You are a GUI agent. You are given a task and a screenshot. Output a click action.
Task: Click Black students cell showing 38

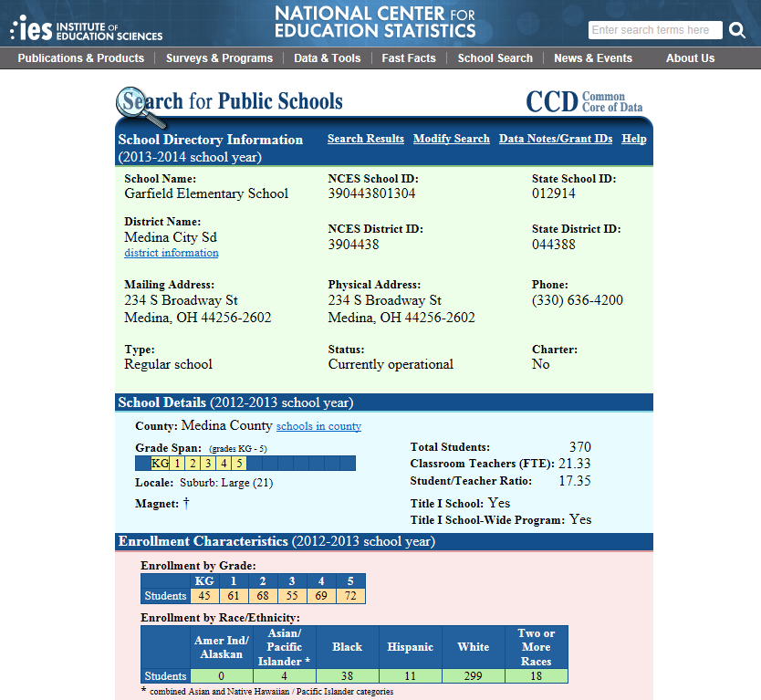pyautogui.click(x=347, y=676)
